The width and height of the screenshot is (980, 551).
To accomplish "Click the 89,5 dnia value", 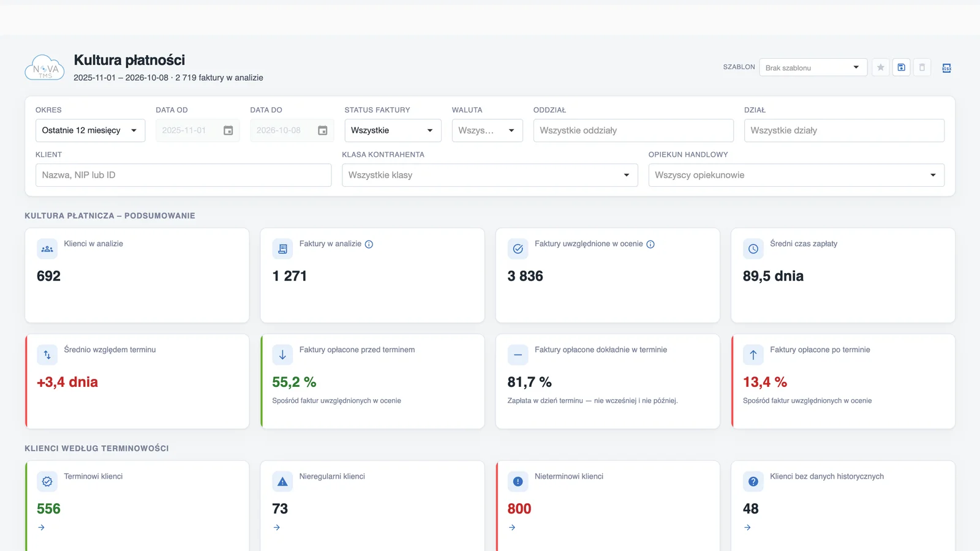I will click(x=773, y=276).
